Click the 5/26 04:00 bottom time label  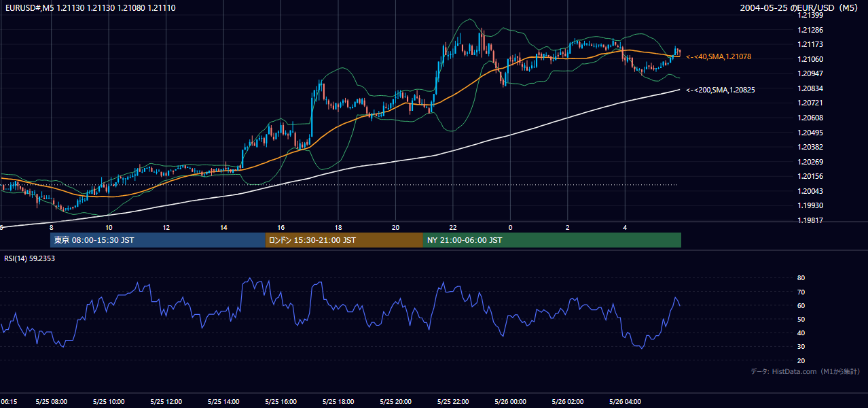pos(625,402)
